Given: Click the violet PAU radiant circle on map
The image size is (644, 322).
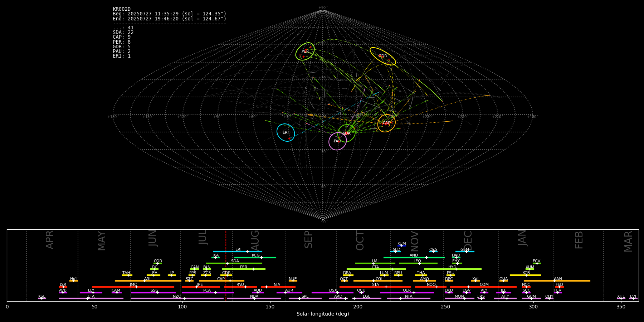Looking at the screenshot, I should click(x=338, y=141).
